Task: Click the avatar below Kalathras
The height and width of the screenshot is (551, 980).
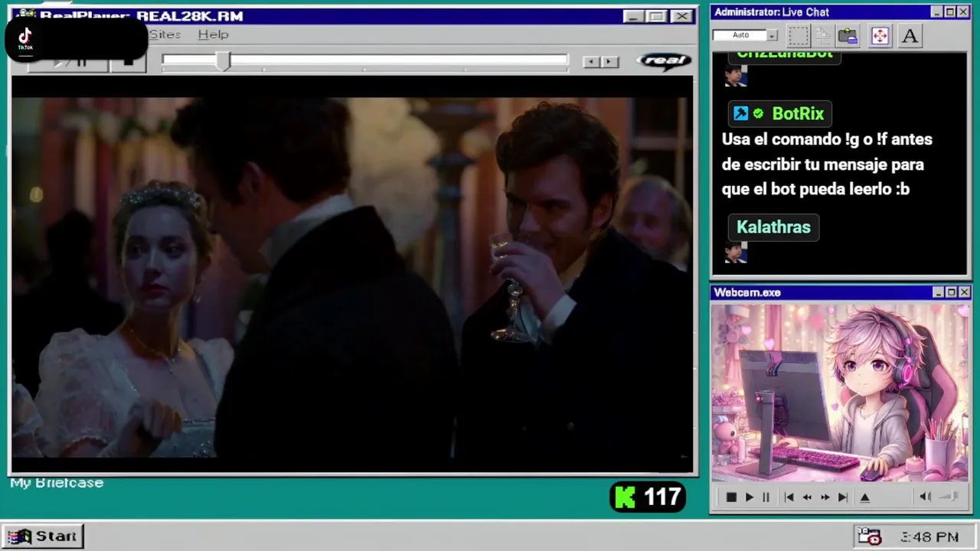Action: pyautogui.click(x=736, y=253)
